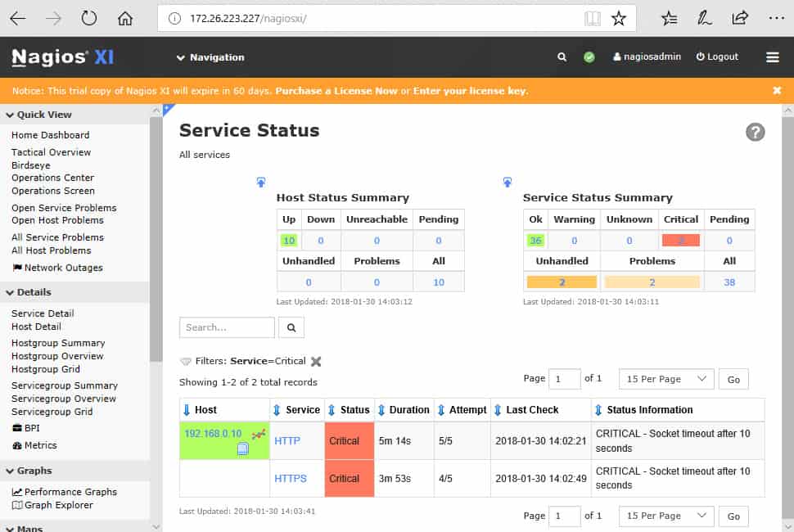Sort table by Host column arrow

pos(187,410)
